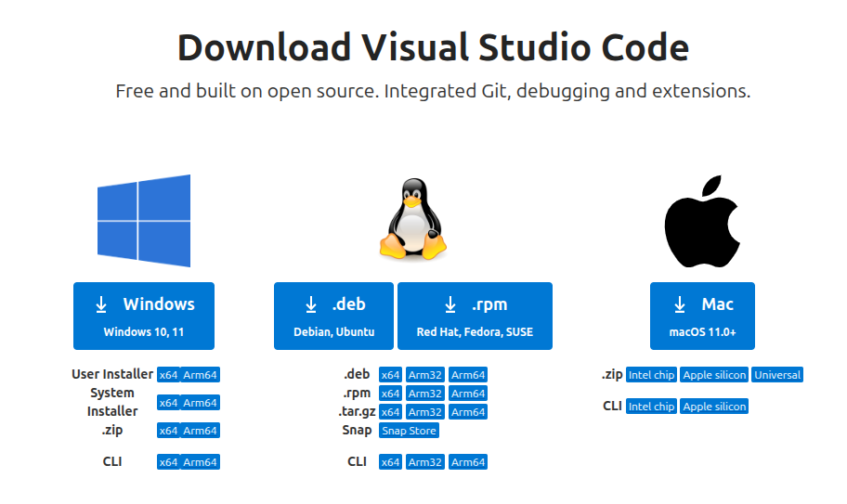Get the Linux CLI Arm32 build
Screen dimensions: 847x504
tap(424, 462)
